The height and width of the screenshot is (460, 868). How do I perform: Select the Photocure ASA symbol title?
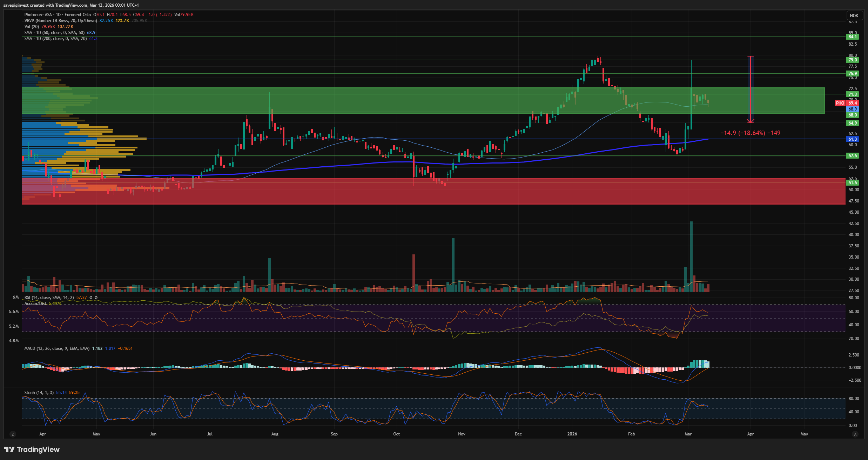pos(39,15)
